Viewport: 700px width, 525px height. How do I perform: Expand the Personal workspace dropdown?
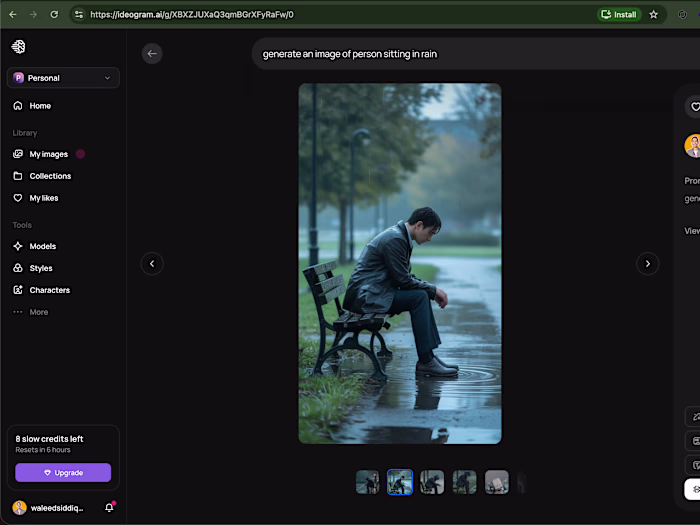(63, 78)
